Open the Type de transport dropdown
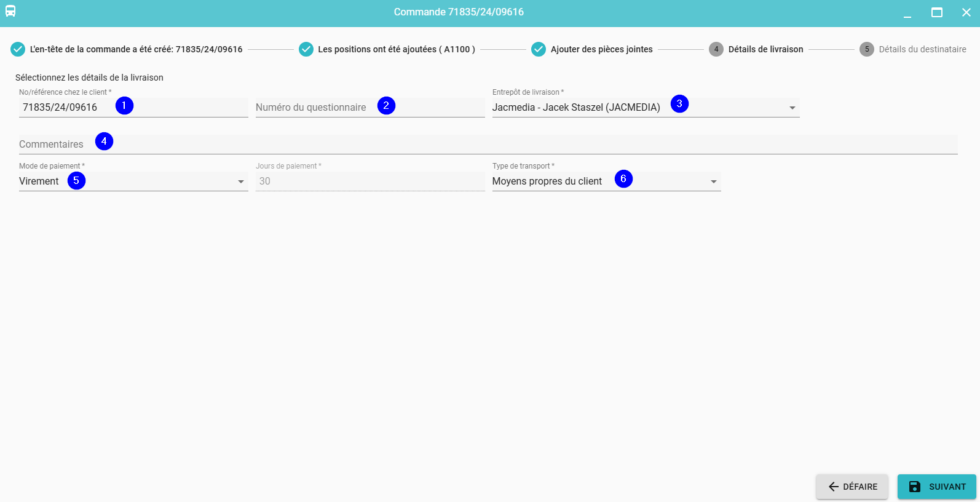Screen dimensions: 980x502 pos(713,181)
